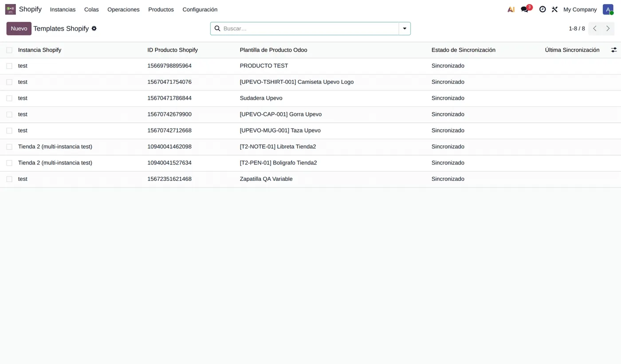Image resolution: width=621 pixels, height=364 pixels.
Task: Check the Sudadera Upevo row checkbox
Action: tap(9, 98)
